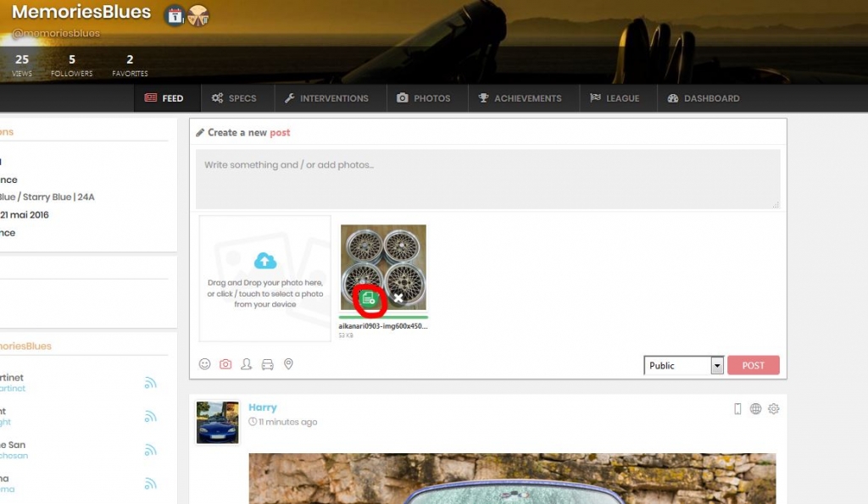Click the 5 FOLLOWERS counter

72,64
